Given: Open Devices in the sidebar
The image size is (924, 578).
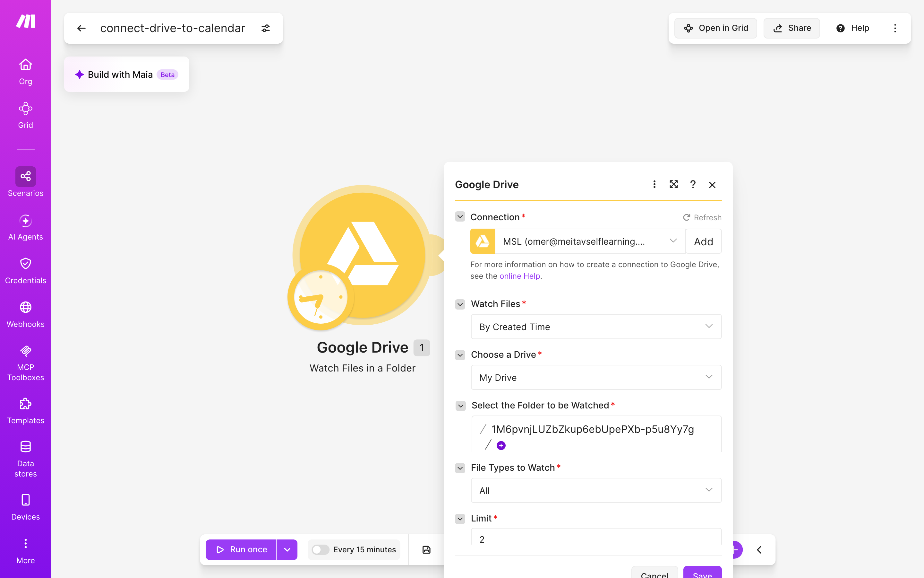Looking at the screenshot, I should [x=26, y=507].
